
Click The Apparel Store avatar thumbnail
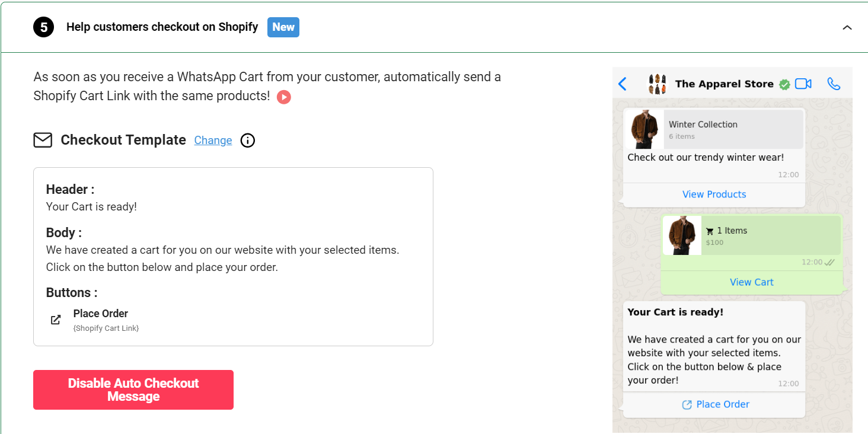click(656, 84)
